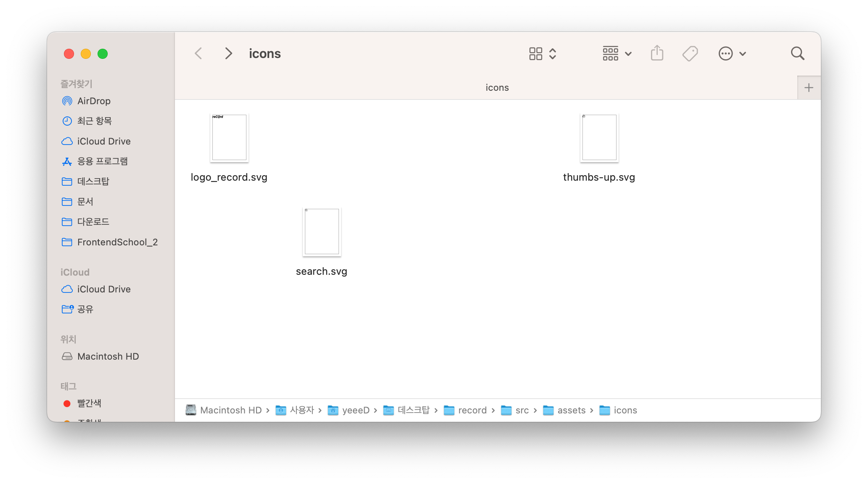Toggle the icon view switcher
The width and height of the screenshot is (868, 484).
click(x=542, y=54)
